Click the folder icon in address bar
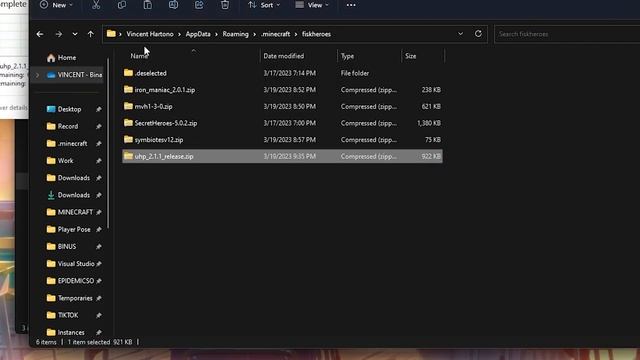The image size is (640, 360). tap(111, 34)
